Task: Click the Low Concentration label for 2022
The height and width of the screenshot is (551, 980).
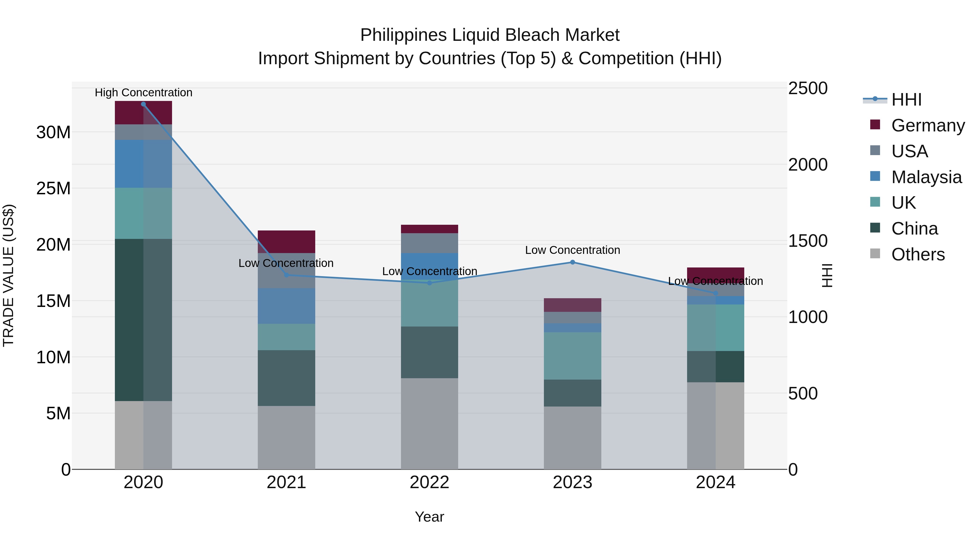Action: coord(430,271)
